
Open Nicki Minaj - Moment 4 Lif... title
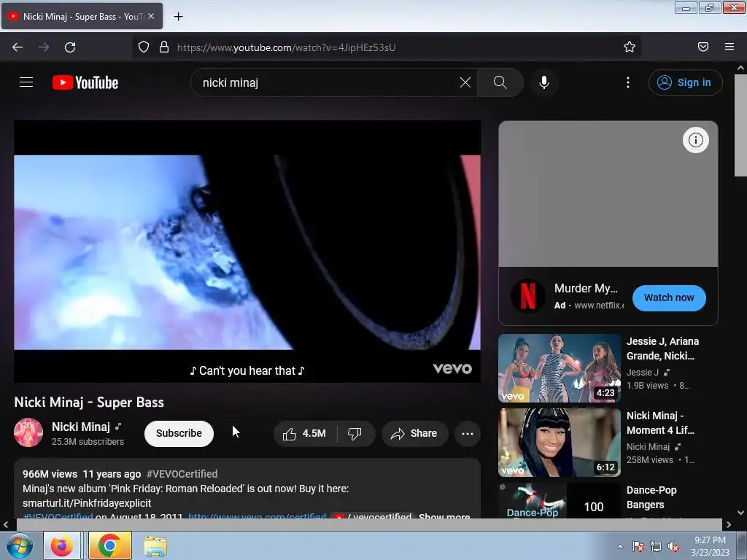click(660, 423)
